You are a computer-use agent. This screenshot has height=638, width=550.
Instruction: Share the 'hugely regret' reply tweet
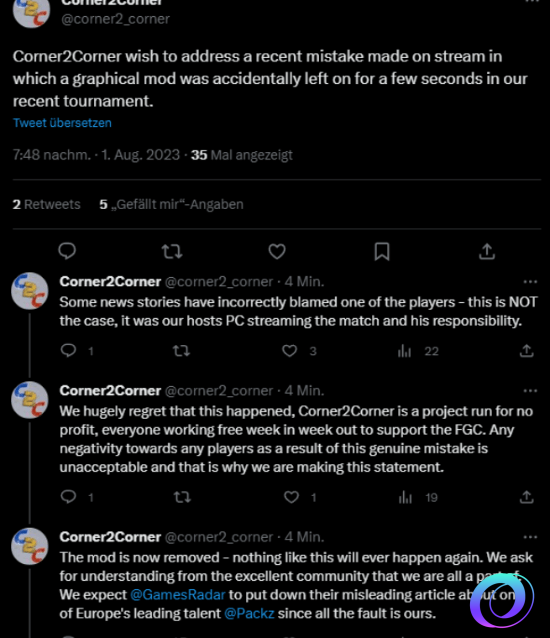click(x=526, y=497)
